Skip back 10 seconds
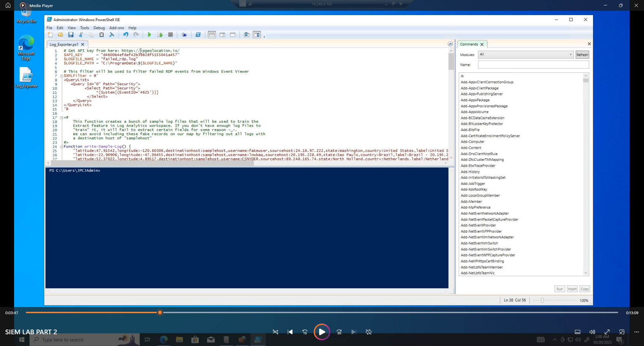Screen dimensions: 644x346 pyautogui.click(x=305, y=332)
